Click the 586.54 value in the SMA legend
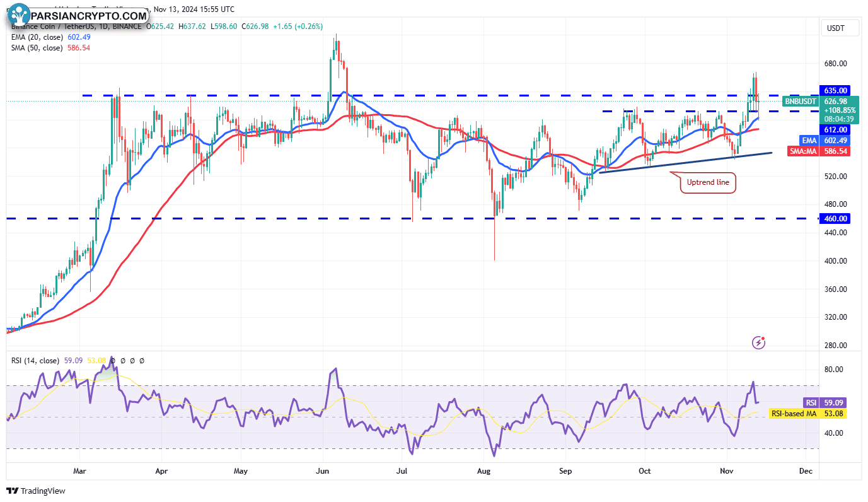This screenshot has width=868, height=502. click(79, 48)
